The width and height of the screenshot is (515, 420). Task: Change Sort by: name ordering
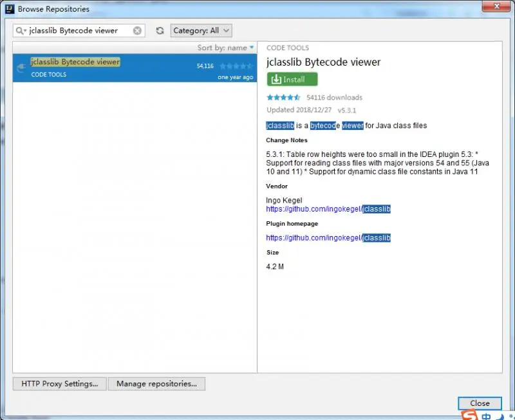225,48
